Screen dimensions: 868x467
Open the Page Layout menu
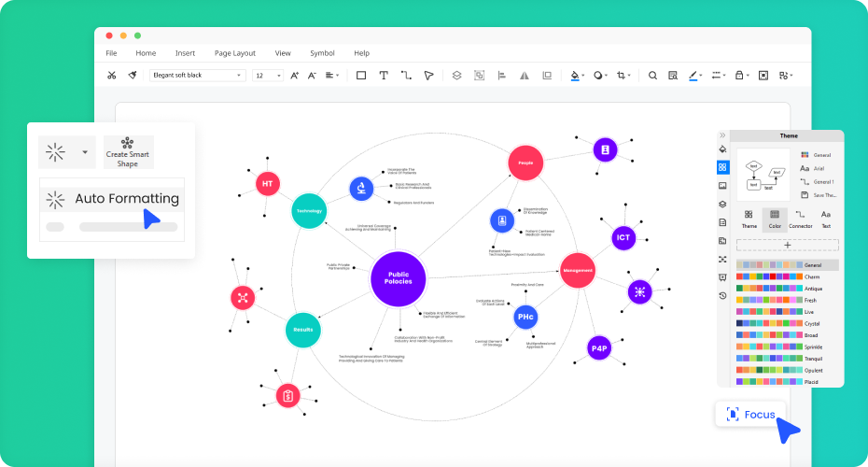[234, 53]
